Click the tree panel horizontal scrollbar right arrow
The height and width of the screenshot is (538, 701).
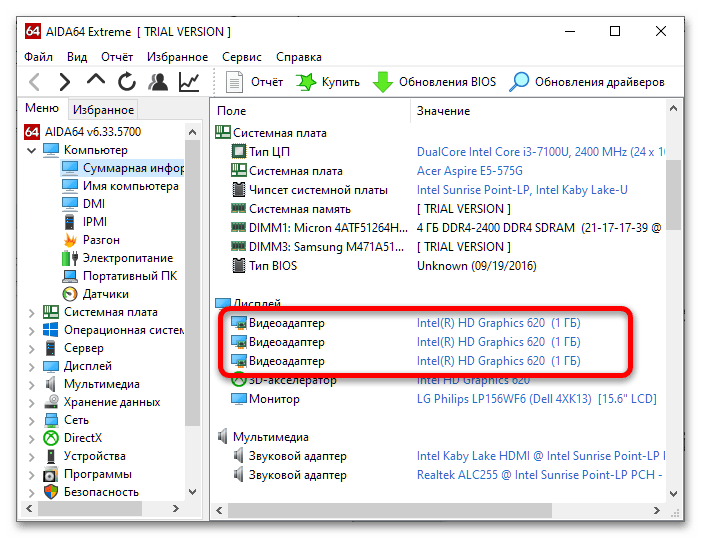click(x=176, y=508)
